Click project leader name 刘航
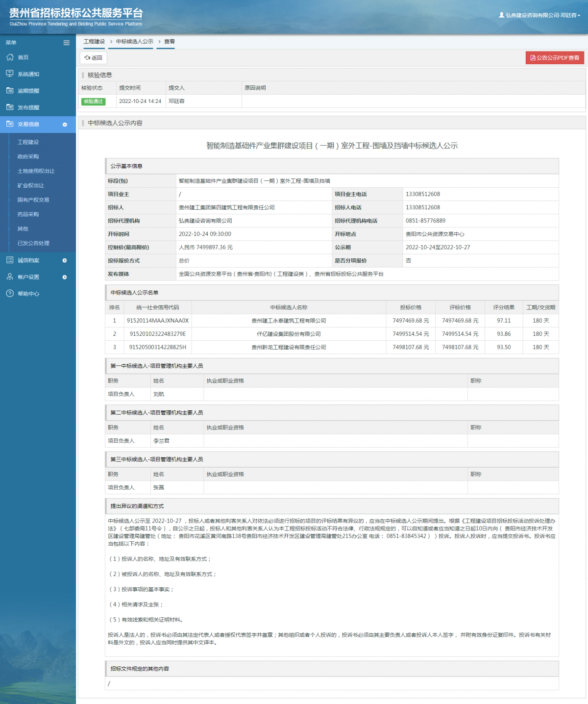This screenshot has height=704, width=588. tap(159, 394)
